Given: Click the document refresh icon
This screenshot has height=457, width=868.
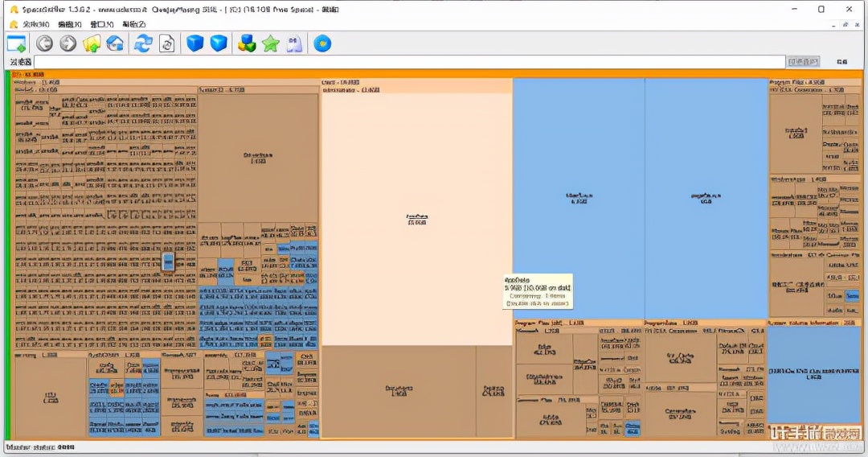Looking at the screenshot, I should tap(166, 43).
